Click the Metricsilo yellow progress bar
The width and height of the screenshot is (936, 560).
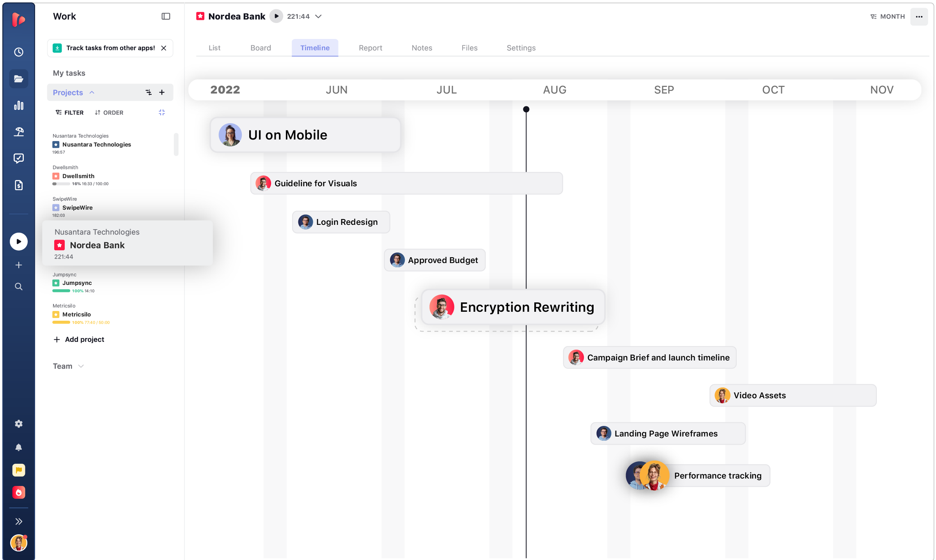click(61, 322)
